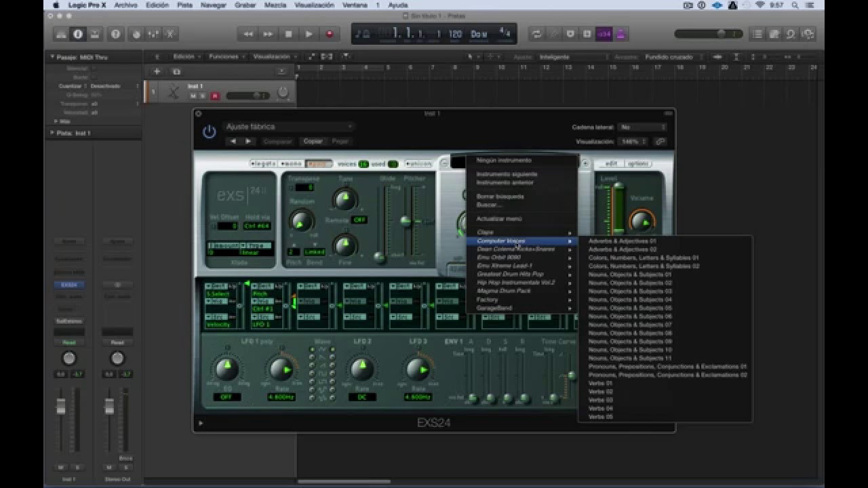
Task: Toggle purple metronome button
Action: coord(620,34)
